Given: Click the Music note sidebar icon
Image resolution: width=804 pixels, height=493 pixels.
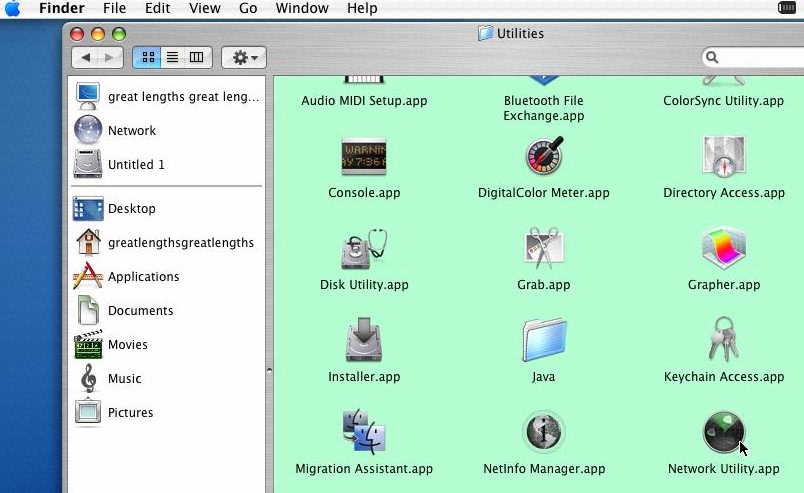Looking at the screenshot, I should pos(89,378).
